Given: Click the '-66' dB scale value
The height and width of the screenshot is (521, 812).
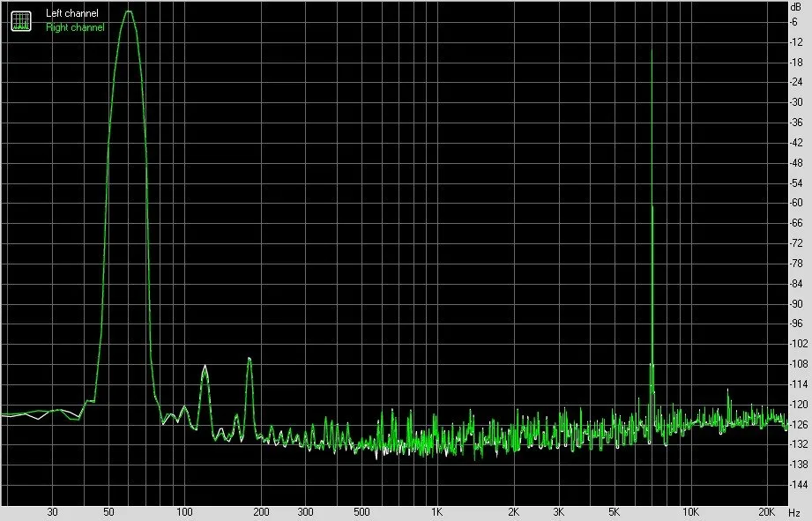Looking at the screenshot, I should (796, 223).
